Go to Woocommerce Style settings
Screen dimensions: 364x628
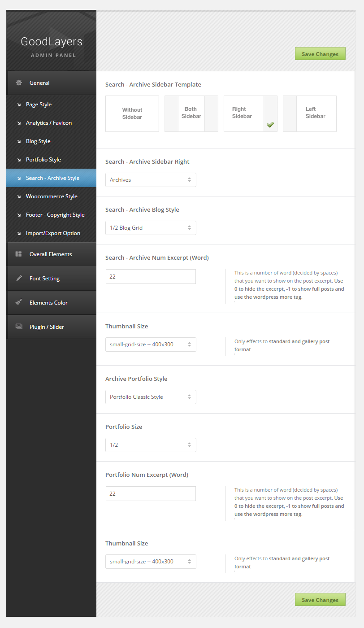point(52,196)
